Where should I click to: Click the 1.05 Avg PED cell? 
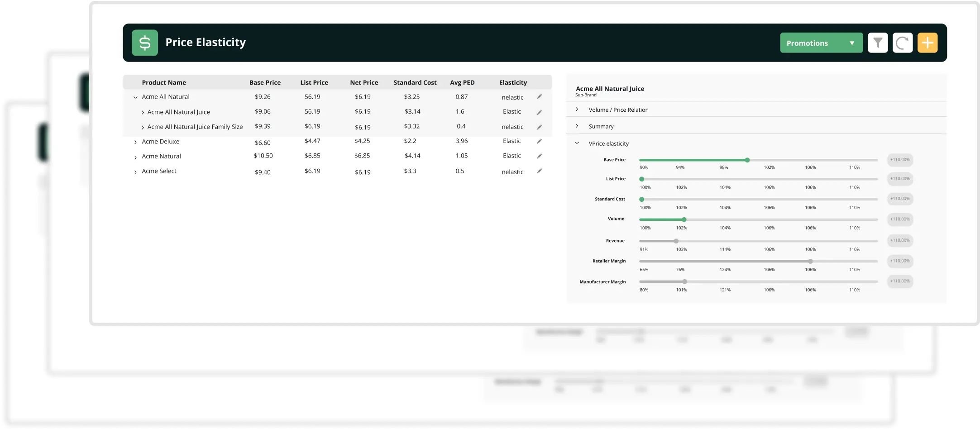tap(462, 156)
